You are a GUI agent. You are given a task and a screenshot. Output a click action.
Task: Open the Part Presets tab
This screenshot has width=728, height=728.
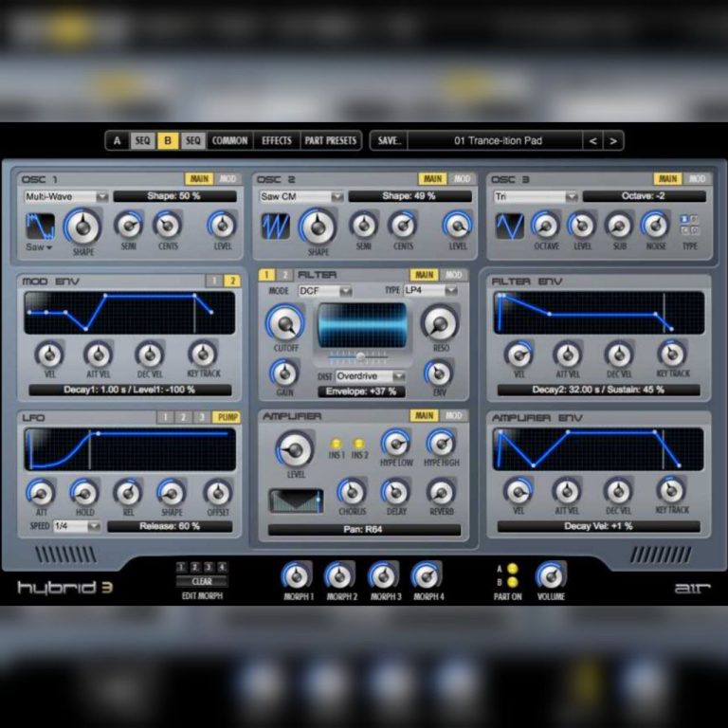pos(331,140)
